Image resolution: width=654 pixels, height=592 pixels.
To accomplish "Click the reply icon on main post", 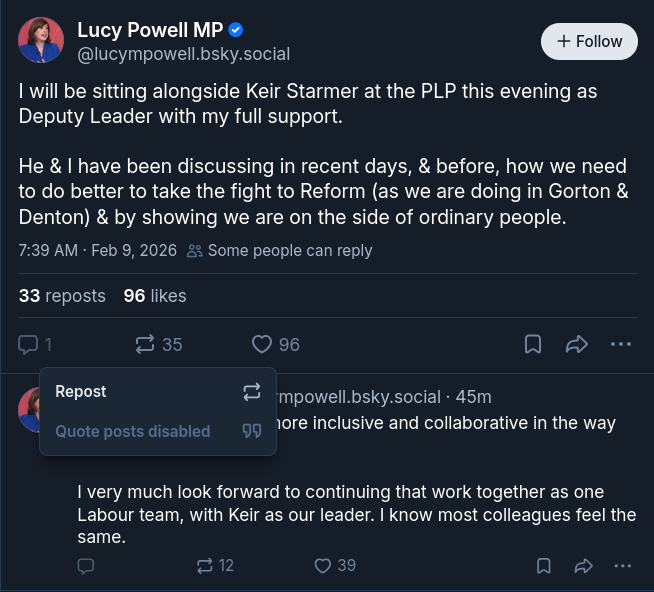I will point(29,344).
